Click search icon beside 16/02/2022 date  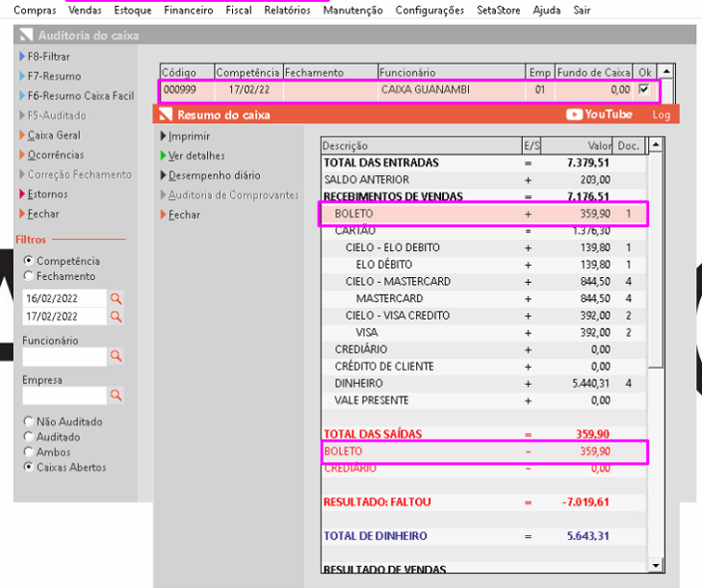[116, 298]
